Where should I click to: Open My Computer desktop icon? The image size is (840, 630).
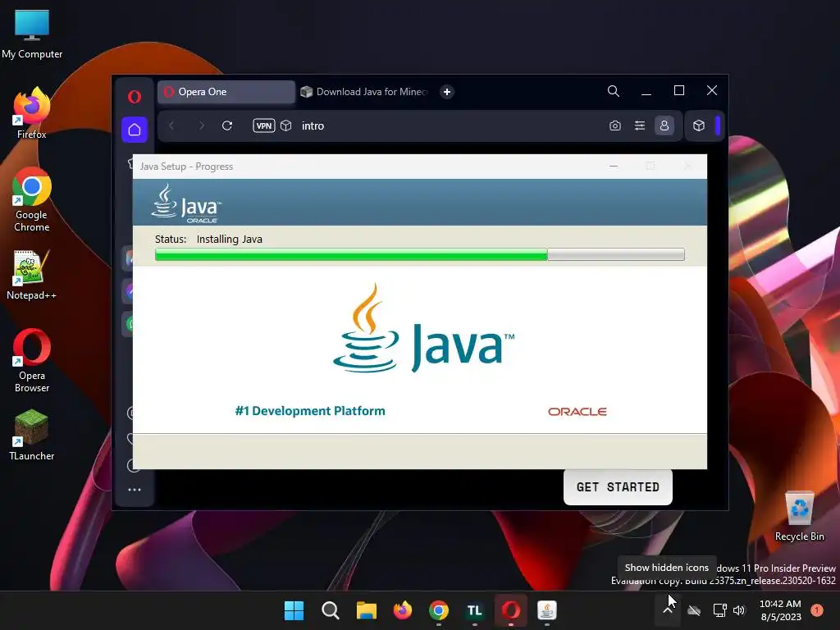coord(32,34)
